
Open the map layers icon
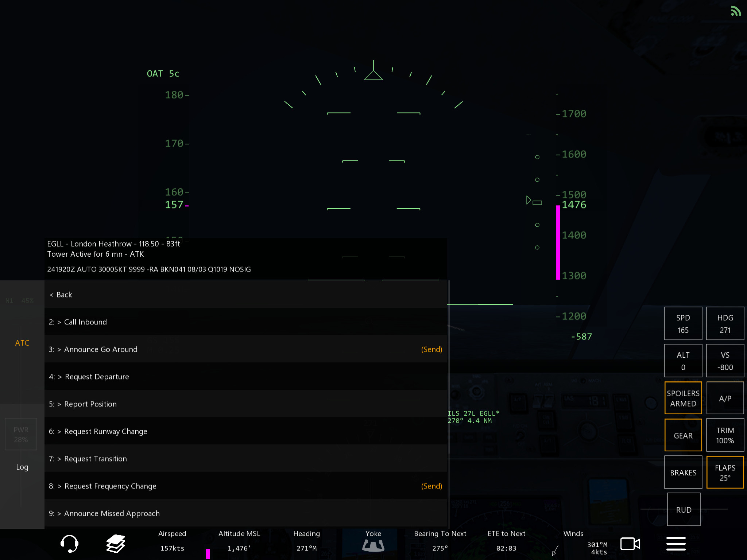coord(116,544)
